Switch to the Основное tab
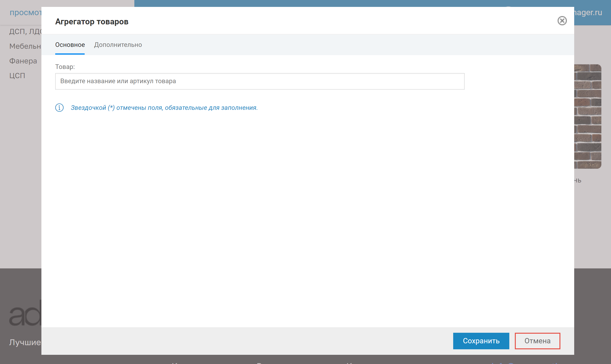 70,45
